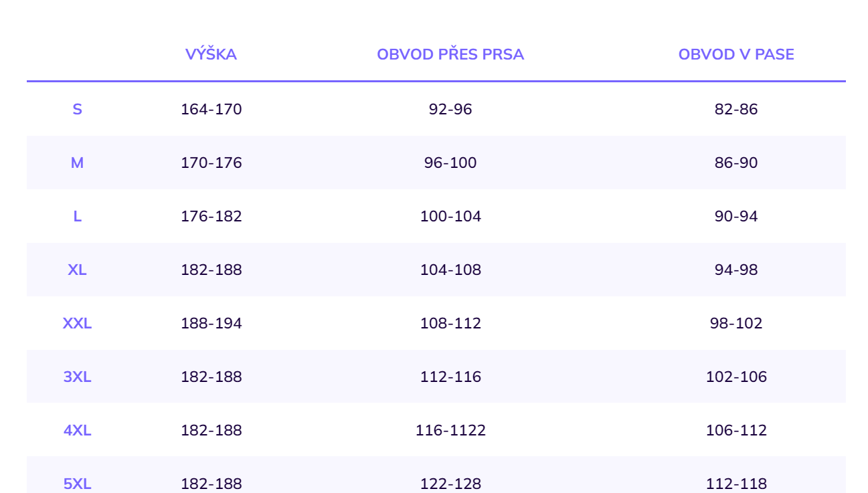Select the 98-102 waist value for XXL
The width and height of the screenshot is (868, 493).
click(x=736, y=323)
